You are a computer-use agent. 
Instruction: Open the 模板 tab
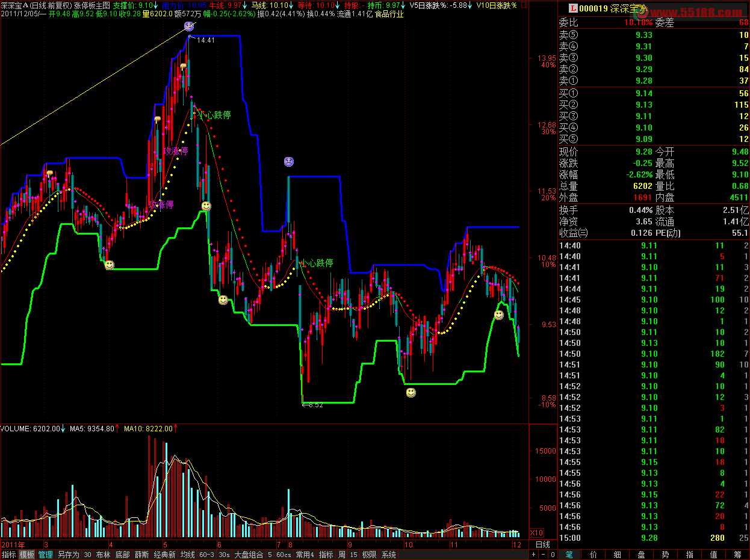point(26,555)
